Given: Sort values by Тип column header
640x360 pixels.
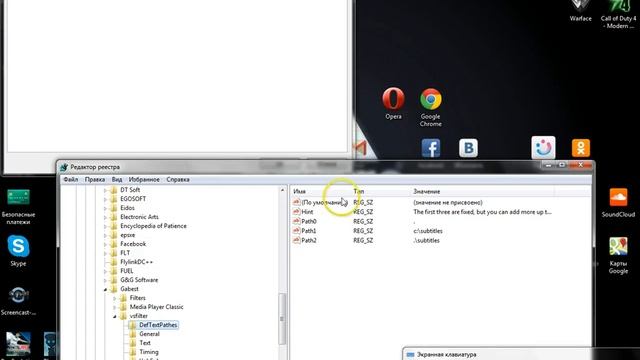Looking at the screenshot, I should (380, 191).
